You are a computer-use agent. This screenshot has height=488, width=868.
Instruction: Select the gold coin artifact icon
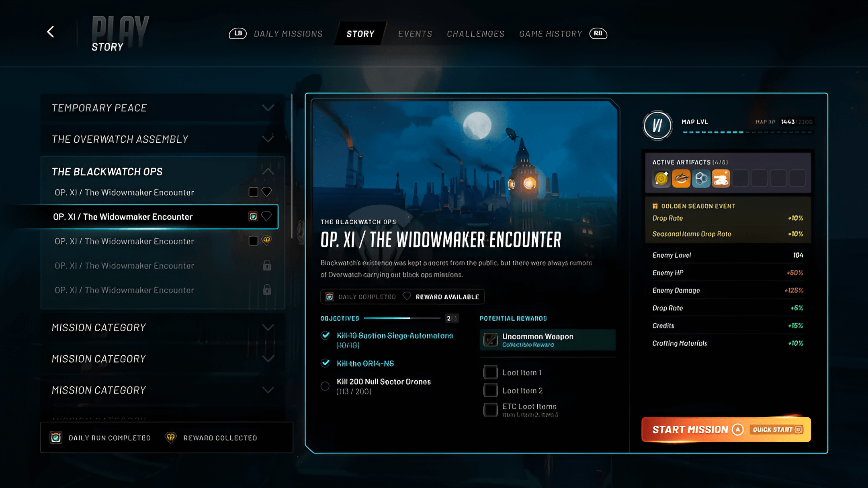[661, 178]
